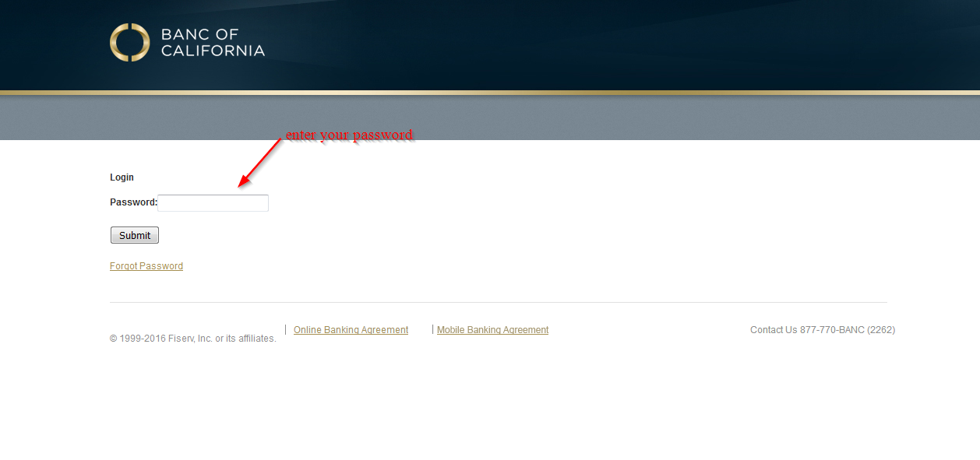Click the Submit button
Viewport: 980px width, 460px height.
click(135, 235)
